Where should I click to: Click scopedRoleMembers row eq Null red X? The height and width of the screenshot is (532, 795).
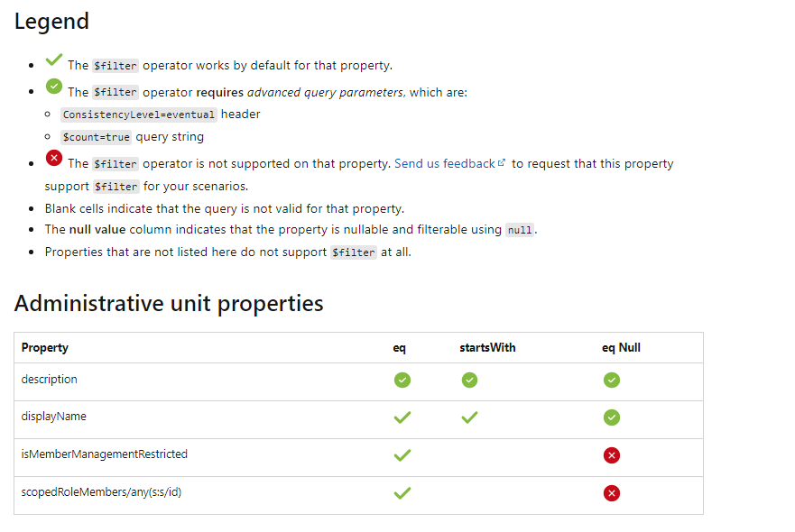tap(612, 493)
